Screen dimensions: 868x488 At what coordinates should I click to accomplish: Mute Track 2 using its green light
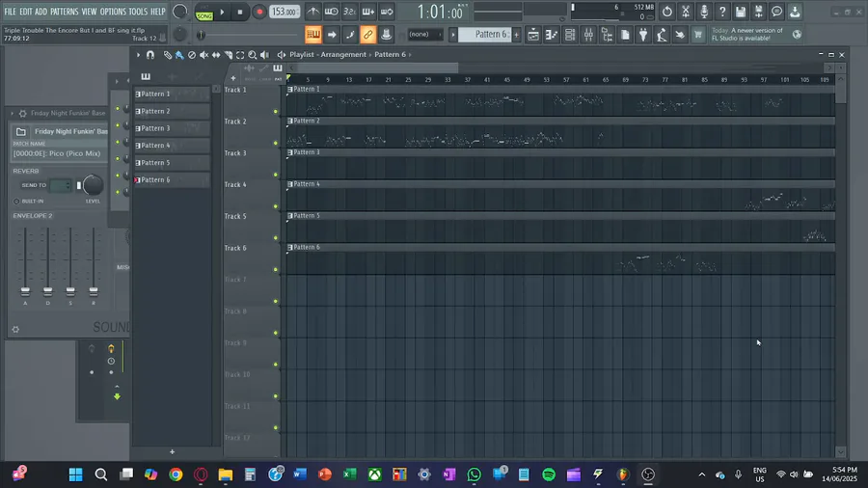pos(276,144)
